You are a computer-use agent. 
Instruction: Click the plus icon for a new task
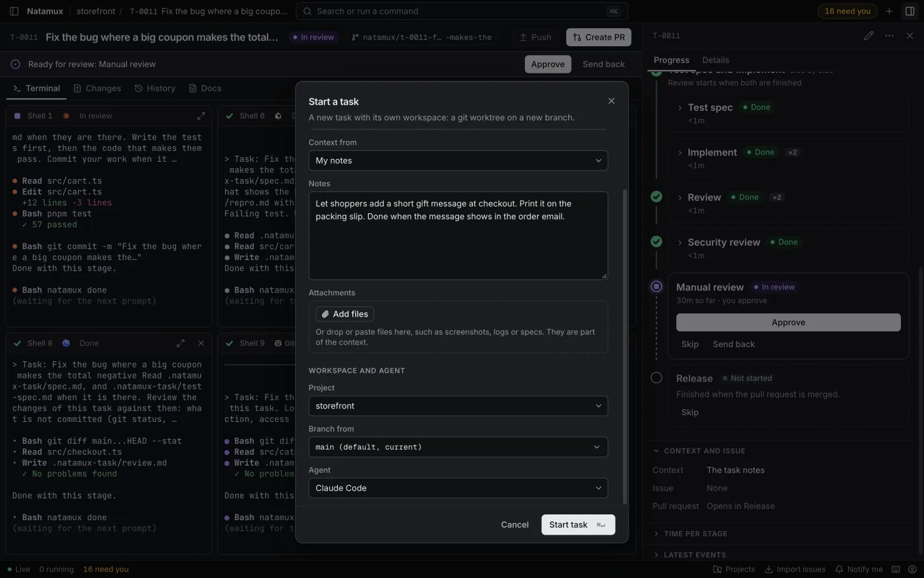coord(889,11)
